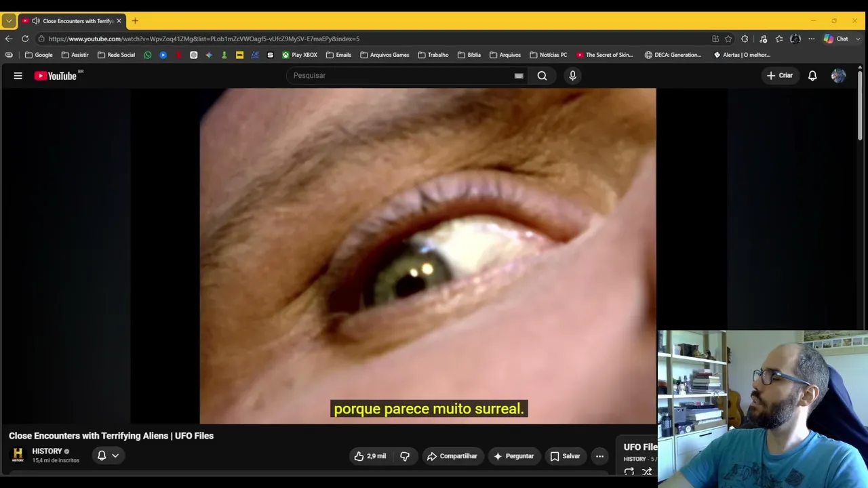The height and width of the screenshot is (488, 868).
Task: Dislike the video
Action: [x=405, y=456]
